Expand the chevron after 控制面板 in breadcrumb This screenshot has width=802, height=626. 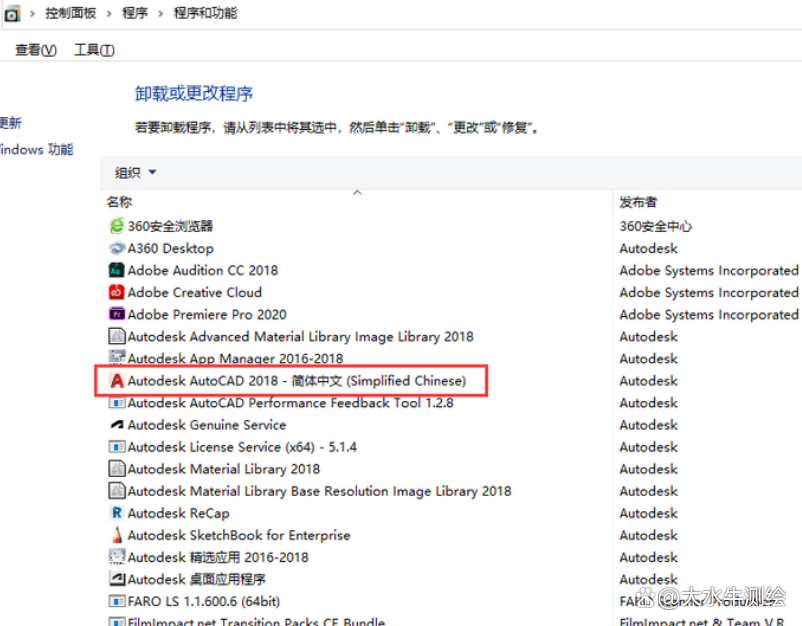(109, 13)
